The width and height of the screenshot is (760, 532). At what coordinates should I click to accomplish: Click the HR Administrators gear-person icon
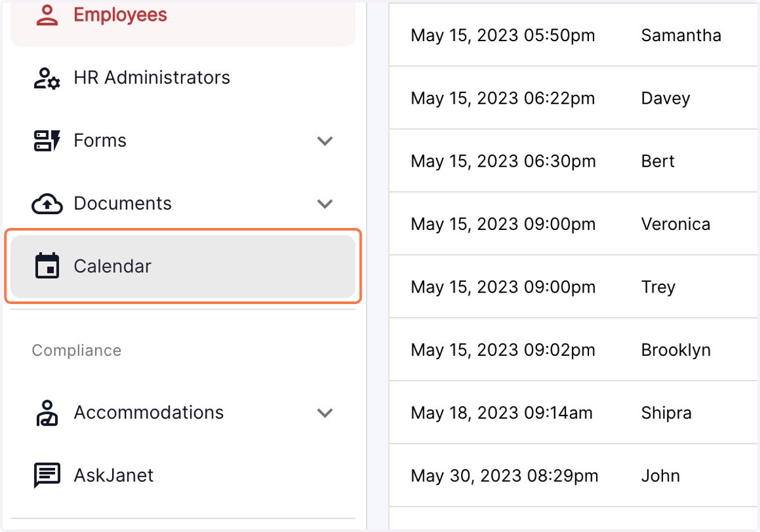[x=47, y=78]
